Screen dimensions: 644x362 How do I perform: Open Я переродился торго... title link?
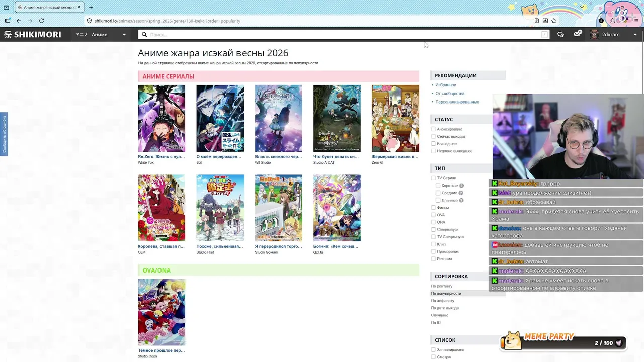278,246
